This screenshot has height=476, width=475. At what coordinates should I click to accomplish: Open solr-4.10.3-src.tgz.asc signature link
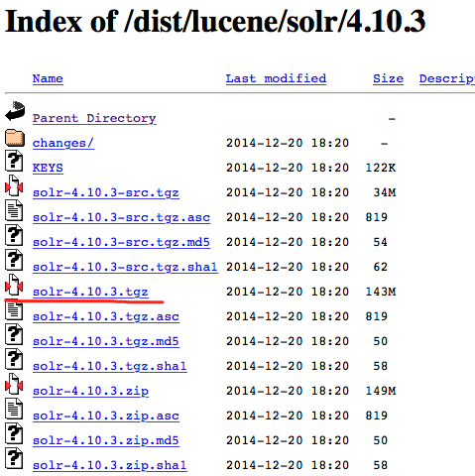coord(121,217)
